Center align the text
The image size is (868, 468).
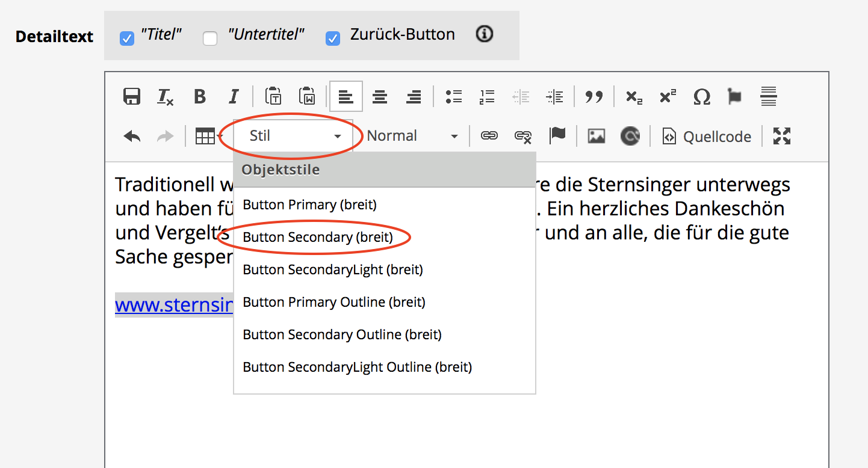point(379,97)
